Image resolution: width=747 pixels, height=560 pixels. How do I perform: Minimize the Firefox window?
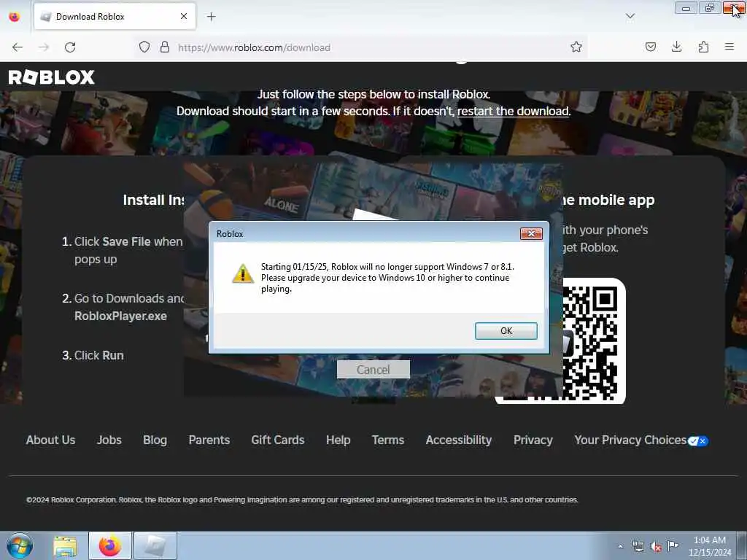tap(686, 8)
